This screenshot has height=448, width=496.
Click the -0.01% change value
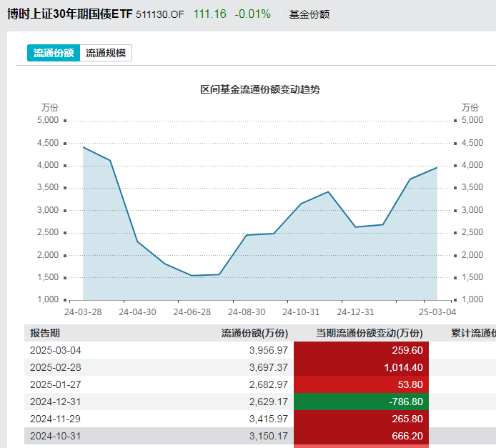pos(252,14)
